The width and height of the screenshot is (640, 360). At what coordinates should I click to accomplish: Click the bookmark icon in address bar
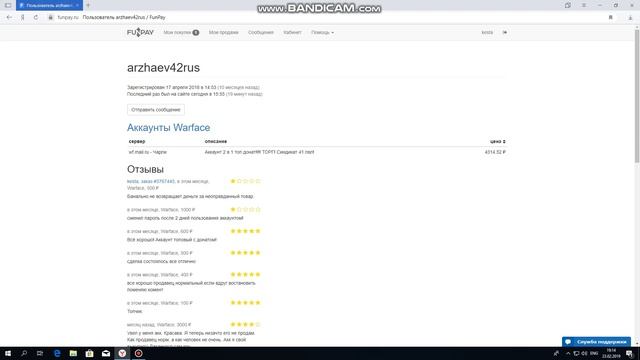click(611, 17)
